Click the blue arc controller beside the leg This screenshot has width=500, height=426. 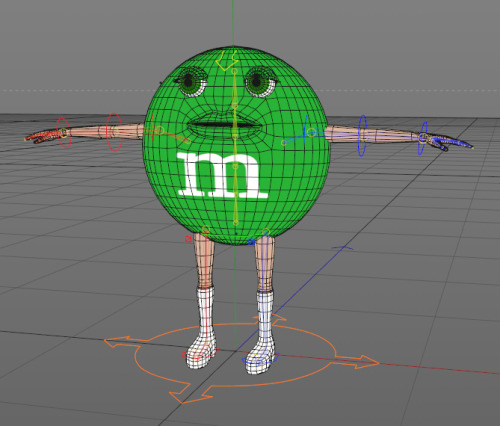pos(342,248)
